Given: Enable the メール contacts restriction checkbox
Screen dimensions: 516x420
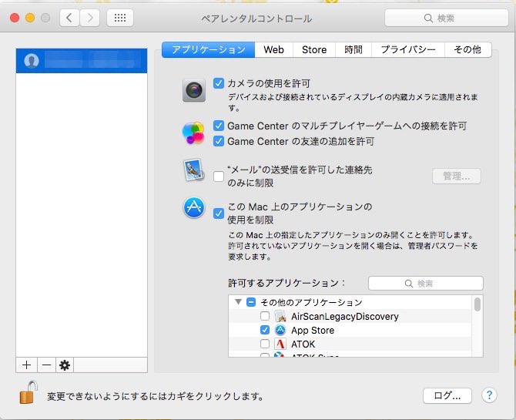Looking at the screenshot, I should (219, 176).
